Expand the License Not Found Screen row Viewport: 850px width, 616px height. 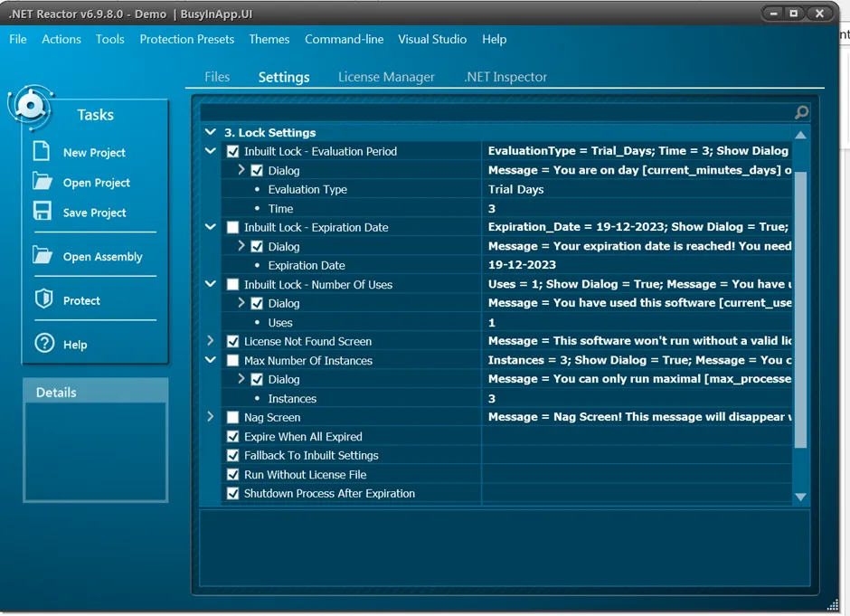coord(211,341)
